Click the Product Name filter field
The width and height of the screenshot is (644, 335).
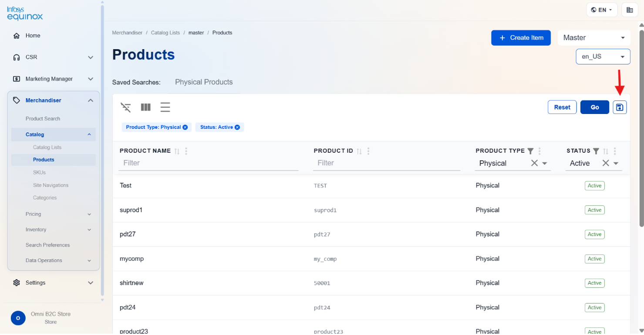pos(209,163)
